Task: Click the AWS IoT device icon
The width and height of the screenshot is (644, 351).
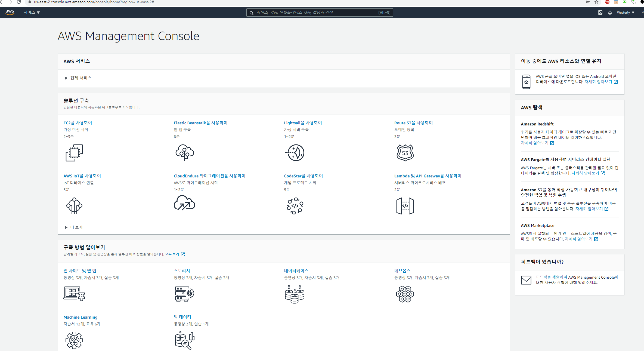Action: coord(74,206)
